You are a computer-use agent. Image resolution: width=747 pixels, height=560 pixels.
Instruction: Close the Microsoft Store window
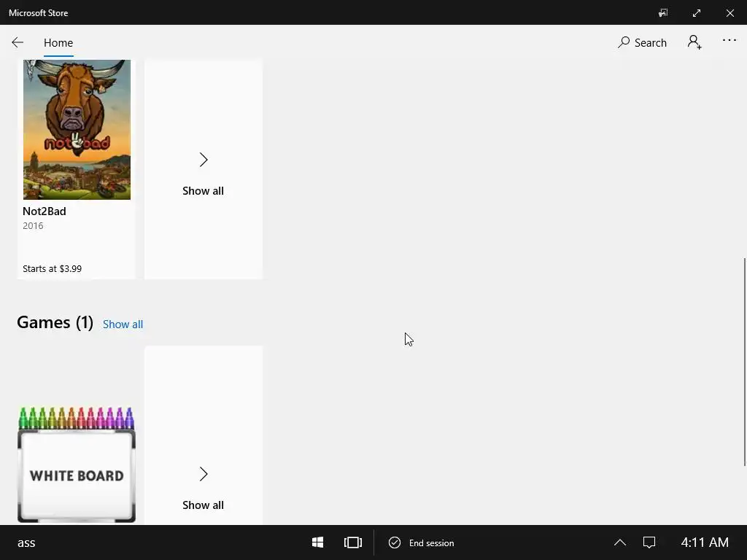[729, 13]
